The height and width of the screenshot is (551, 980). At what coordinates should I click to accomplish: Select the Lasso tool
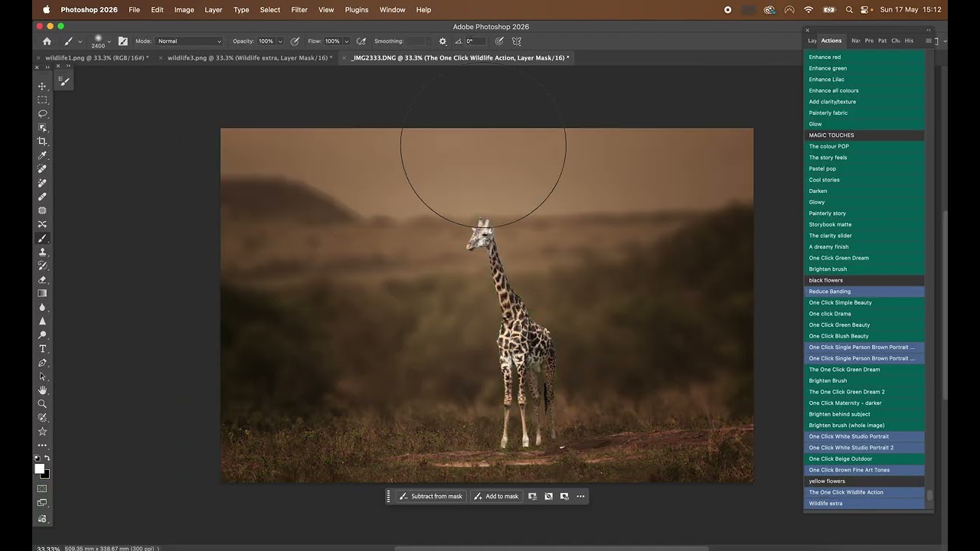(42, 114)
